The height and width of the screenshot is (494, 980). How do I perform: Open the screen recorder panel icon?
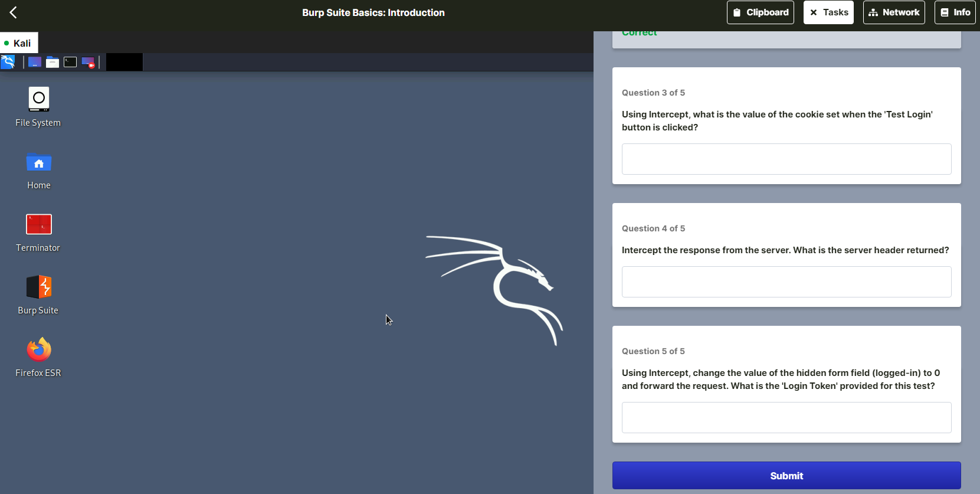[x=88, y=62]
